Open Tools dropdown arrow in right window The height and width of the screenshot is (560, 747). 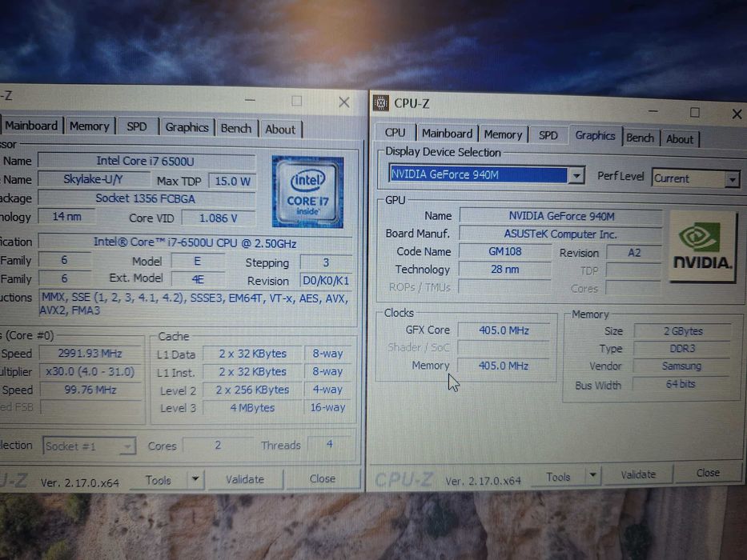pyautogui.click(x=592, y=474)
